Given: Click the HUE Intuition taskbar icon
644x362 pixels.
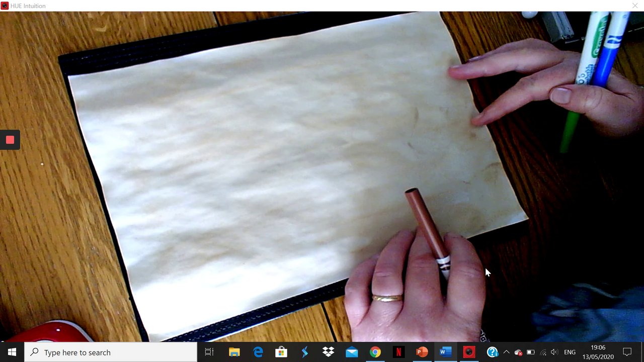Looking at the screenshot, I should coord(469,352).
